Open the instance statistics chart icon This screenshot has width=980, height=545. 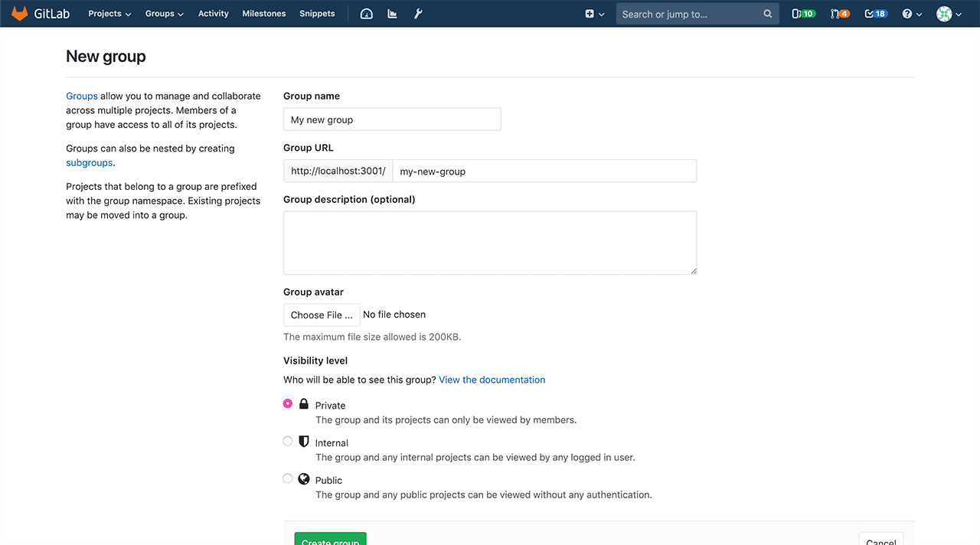tap(392, 14)
